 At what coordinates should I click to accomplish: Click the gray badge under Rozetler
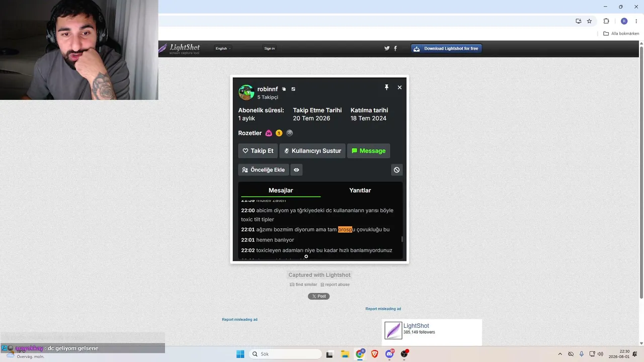pyautogui.click(x=289, y=133)
